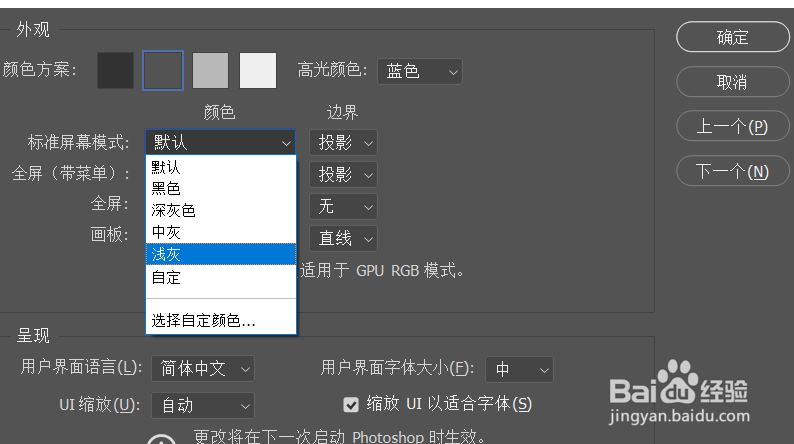Open 画板 border dropdown showing 直线
The image size is (794, 444).
343,238
